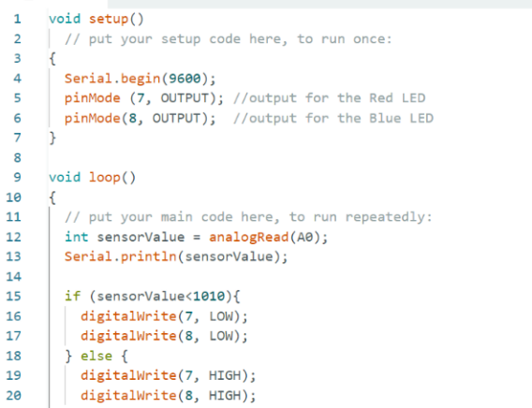The image size is (532, 408).
Task: Click line number 9 in the gutter
Action: pos(17,178)
